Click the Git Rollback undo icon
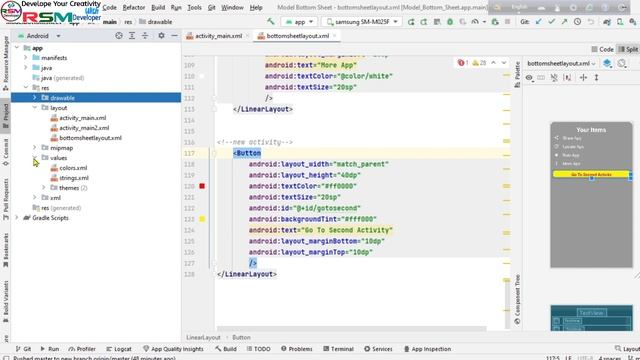This screenshot has width=640, height=360. point(591,22)
